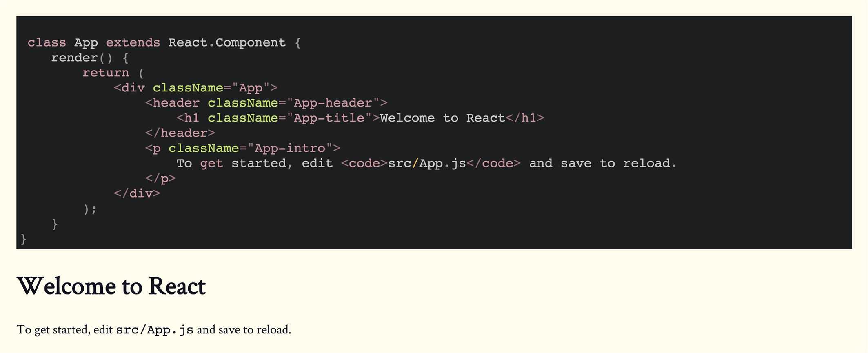
Task: Click the rendered 'src/App.js' inline code
Action: (x=155, y=330)
